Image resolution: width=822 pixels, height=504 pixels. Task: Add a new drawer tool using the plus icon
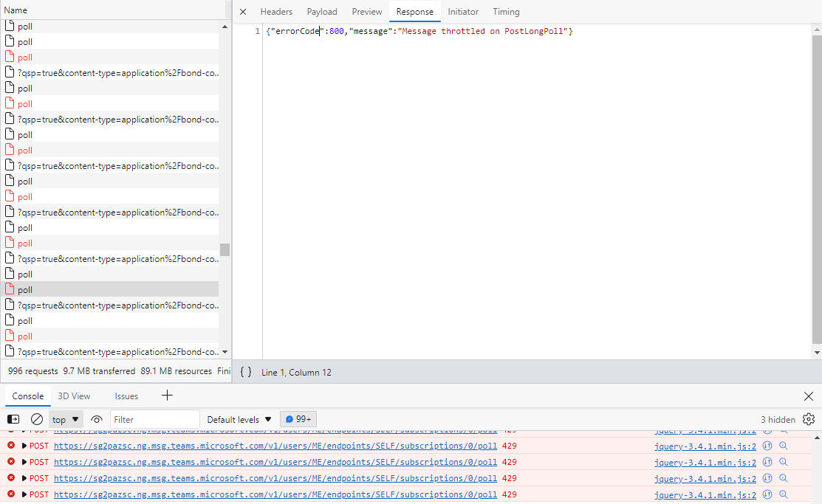(167, 396)
